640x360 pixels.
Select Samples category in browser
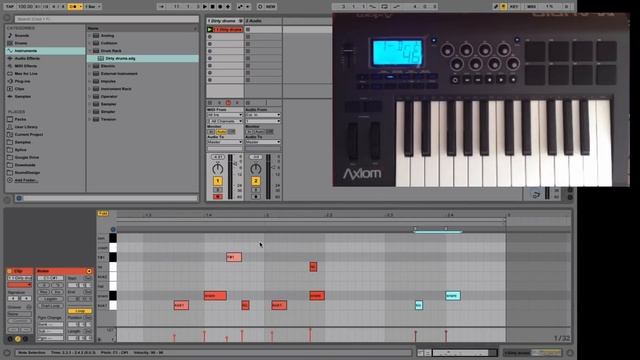pos(22,96)
